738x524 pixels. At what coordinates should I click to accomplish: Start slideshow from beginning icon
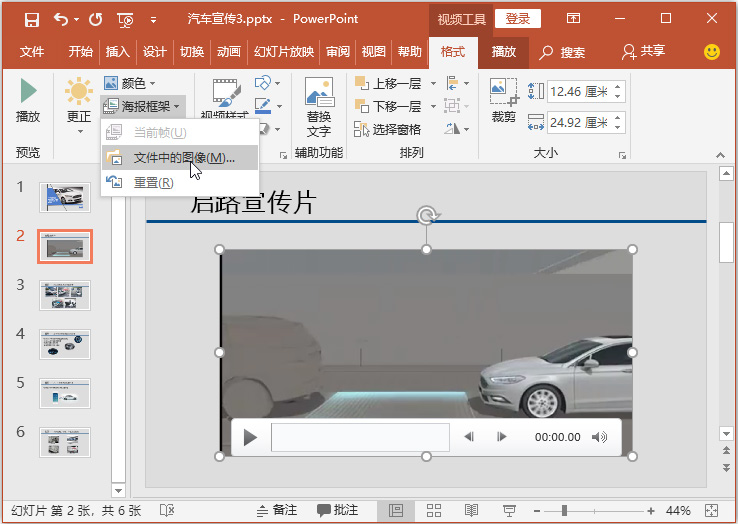125,20
